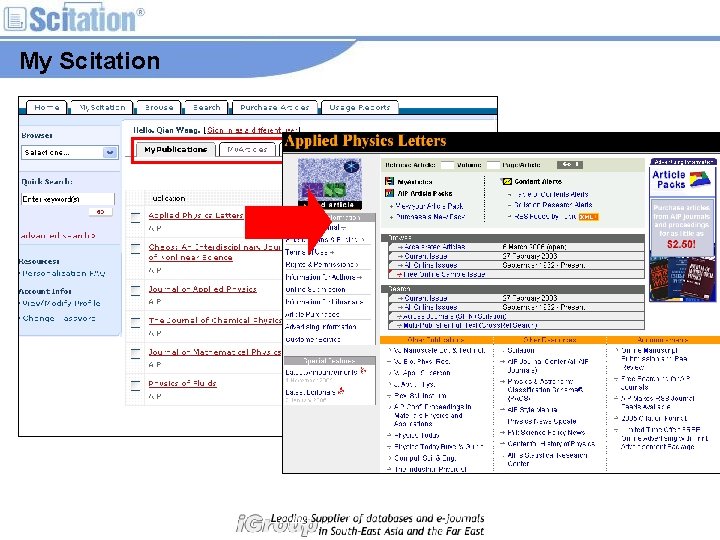Click the Article Packs folder graphic
The height and width of the screenshot is (540, 720).
tap(700, 179)
